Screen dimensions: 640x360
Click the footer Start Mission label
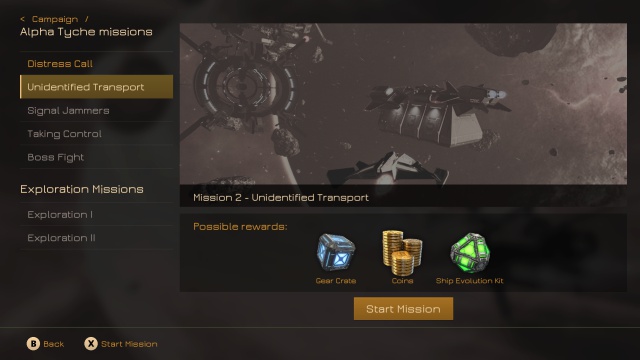pos(129,344)
